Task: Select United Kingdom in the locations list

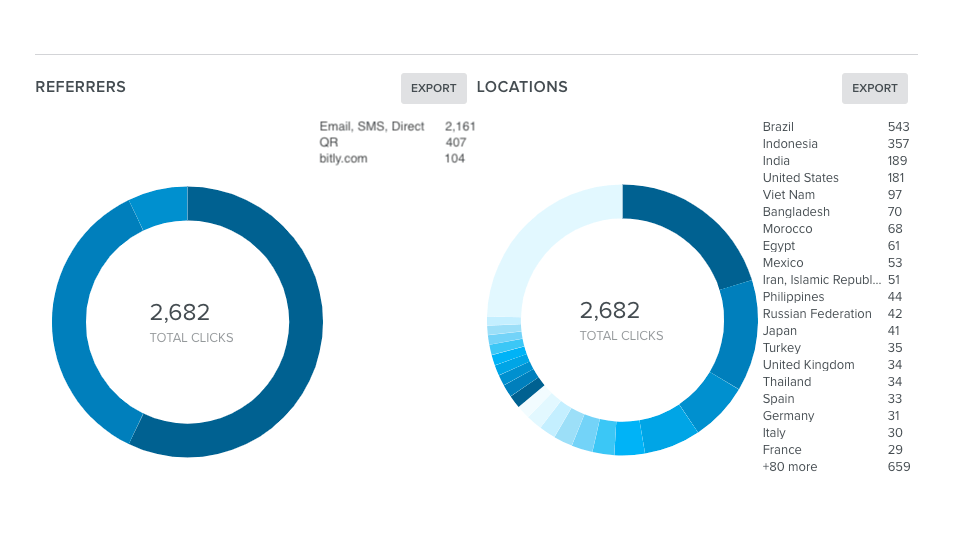Action: [x=808, y=365]
